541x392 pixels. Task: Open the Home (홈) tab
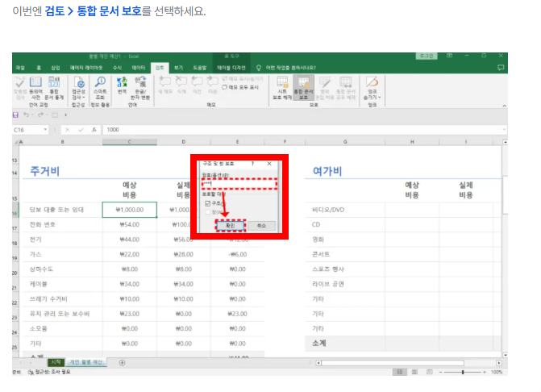[39, 68]
